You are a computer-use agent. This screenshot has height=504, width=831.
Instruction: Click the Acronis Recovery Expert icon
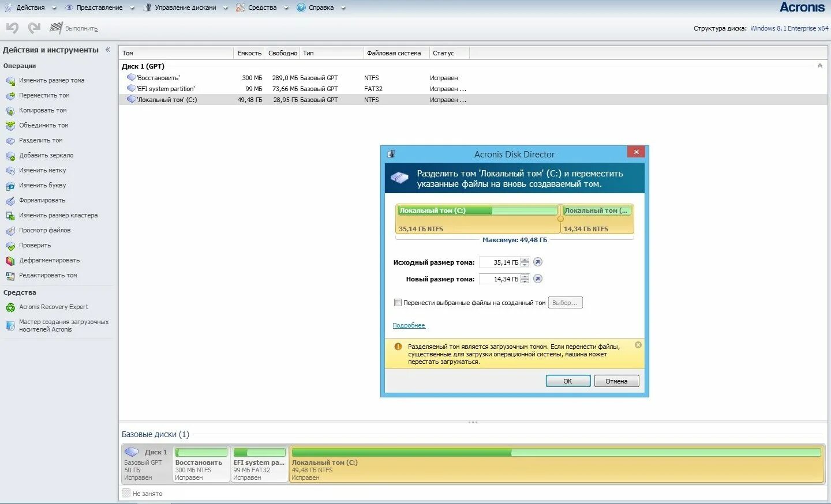(x=10, y=307)
